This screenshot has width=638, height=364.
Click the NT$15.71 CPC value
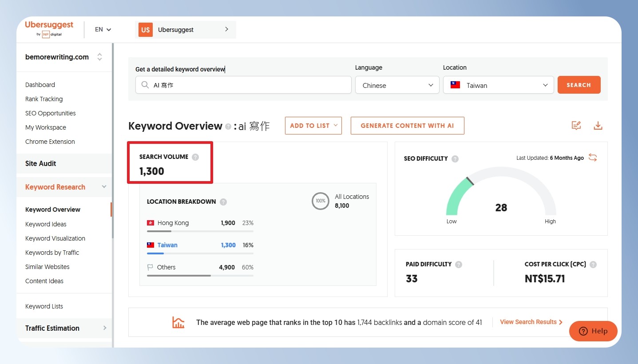545,279
